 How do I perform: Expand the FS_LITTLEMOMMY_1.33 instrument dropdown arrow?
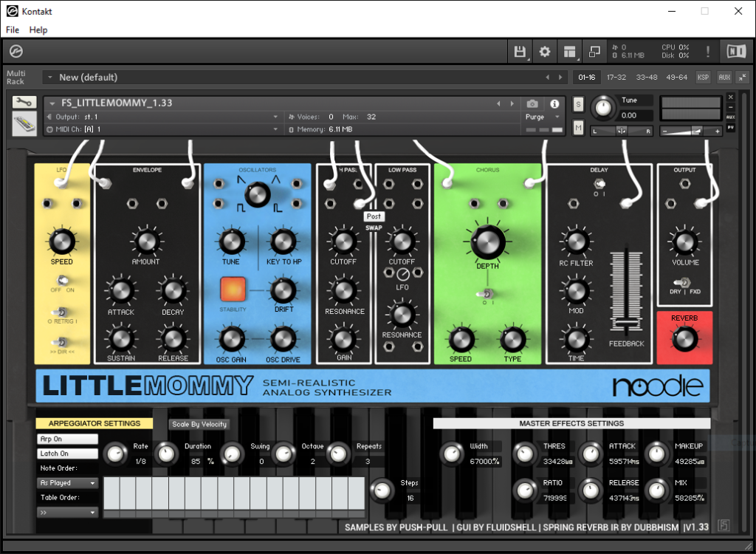point(52,103)
